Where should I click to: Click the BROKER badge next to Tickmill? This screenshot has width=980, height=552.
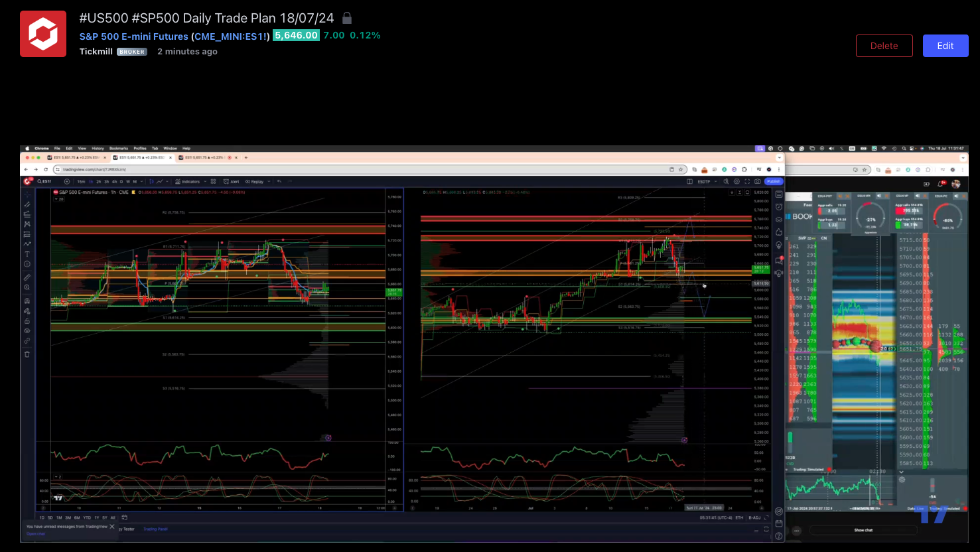[x=132, y=52]
